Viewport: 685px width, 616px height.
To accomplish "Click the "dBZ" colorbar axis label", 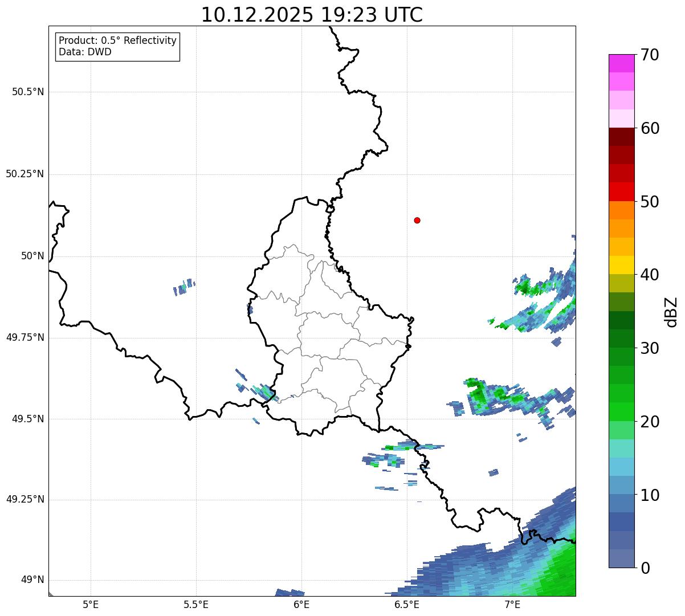I will 671,311.
